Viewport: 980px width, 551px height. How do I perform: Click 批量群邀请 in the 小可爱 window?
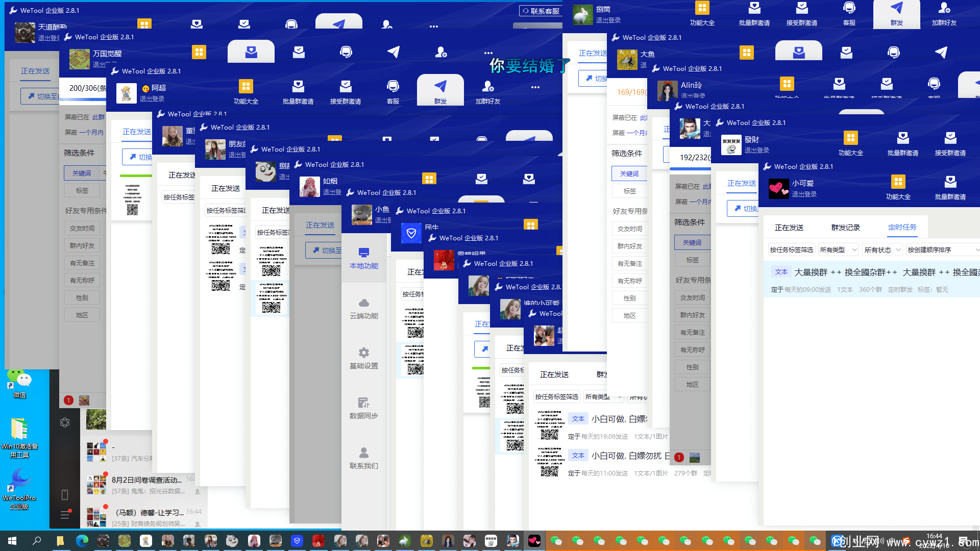[x=950, y=187]
